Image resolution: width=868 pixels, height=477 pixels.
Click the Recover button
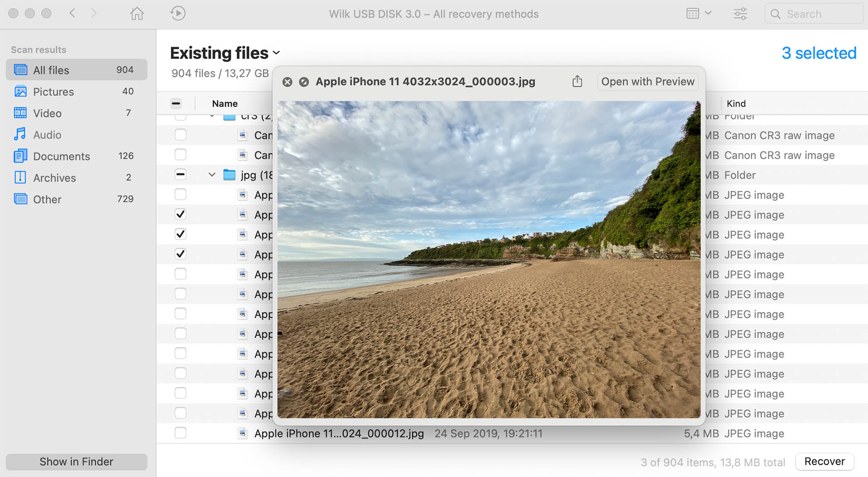(825, 461)
